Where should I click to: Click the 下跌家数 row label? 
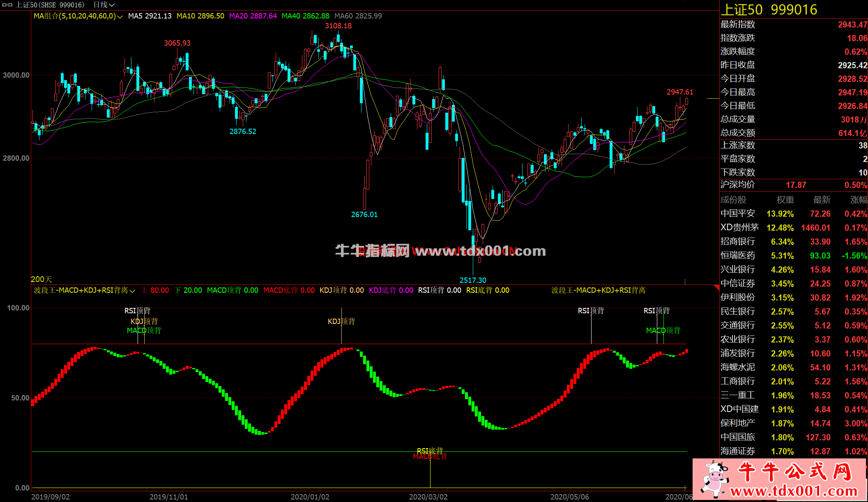coord(738,173)
